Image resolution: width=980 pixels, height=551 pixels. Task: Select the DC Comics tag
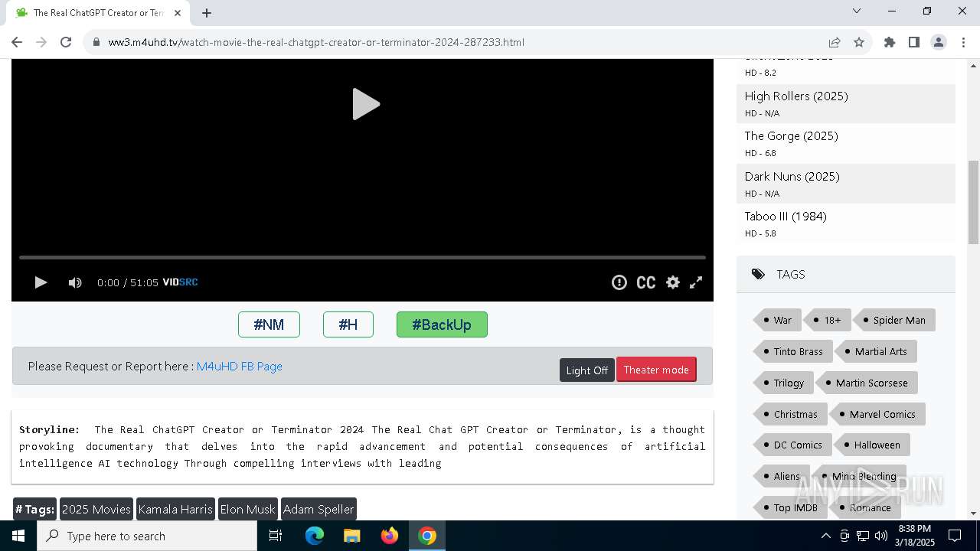point(792,445)
